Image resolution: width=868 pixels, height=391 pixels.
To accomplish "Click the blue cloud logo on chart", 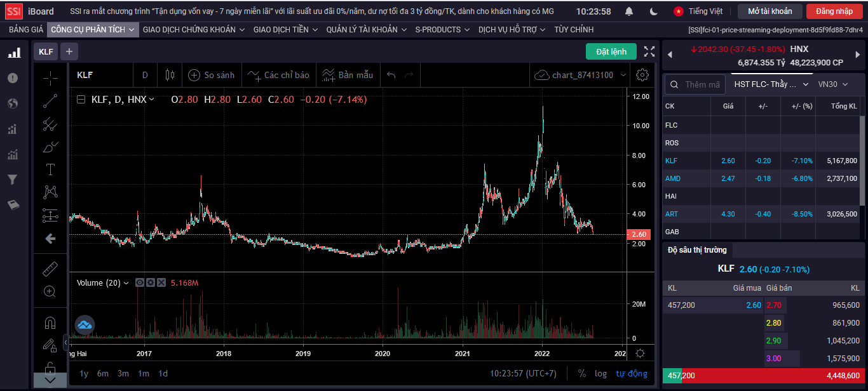I will click(x=85, y=325).
